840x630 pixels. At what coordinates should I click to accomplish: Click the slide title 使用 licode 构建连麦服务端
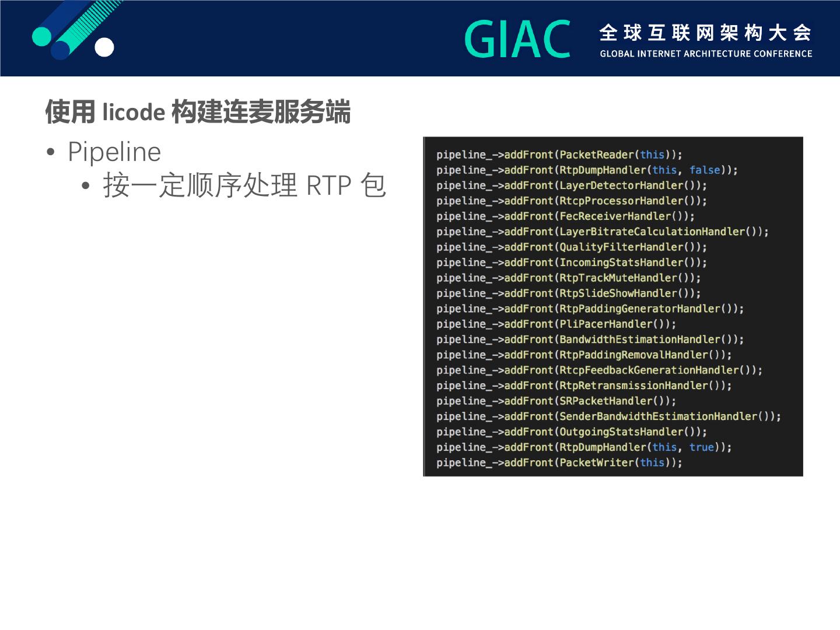(x=198, y=111)
